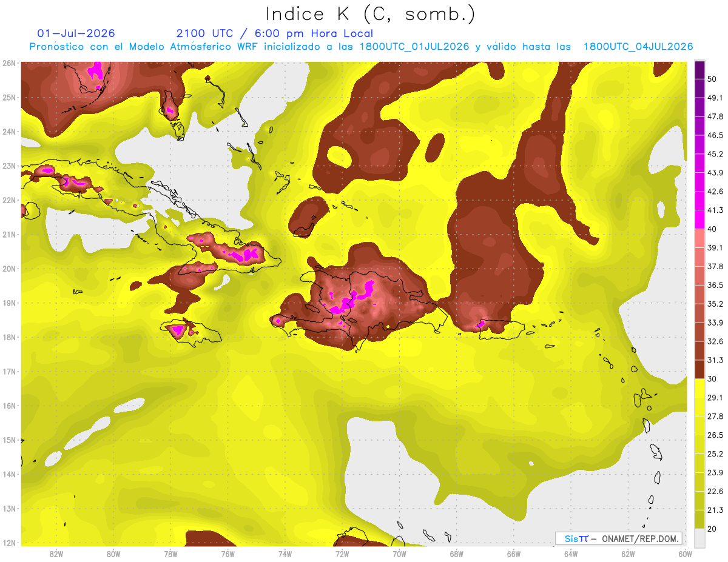The height and width of the screenshot is (562, 728).
Task: Click the map title "Indice K (C, somb.)"
Action: tap(370, 14)
